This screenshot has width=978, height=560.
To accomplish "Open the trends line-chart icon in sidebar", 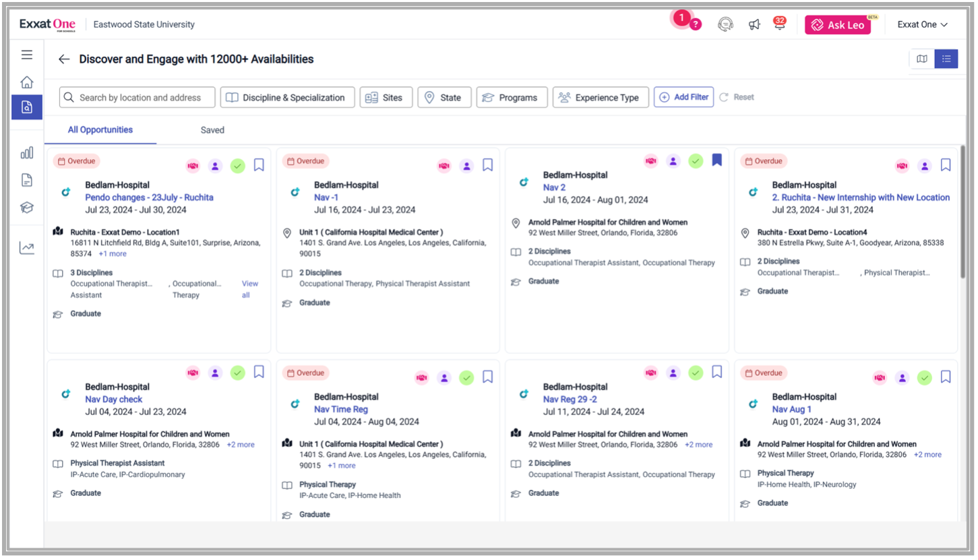I will click(26, 247).
